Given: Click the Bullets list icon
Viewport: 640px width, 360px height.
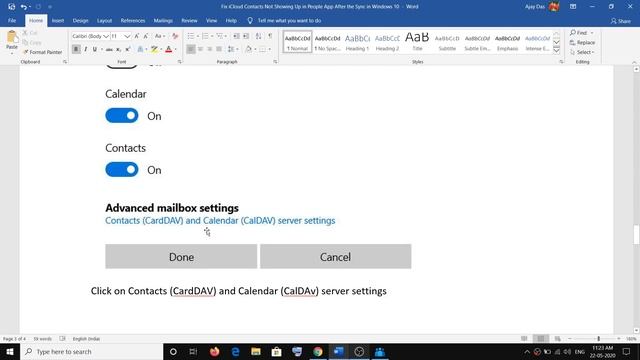Looking at the screenshot, I should click(x=191, y=36).
